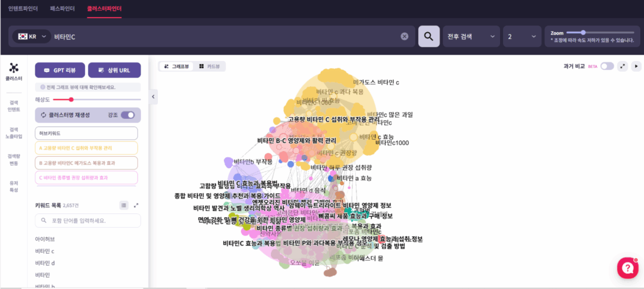Toggle the 과거 비교 switch

click(607, 66)
